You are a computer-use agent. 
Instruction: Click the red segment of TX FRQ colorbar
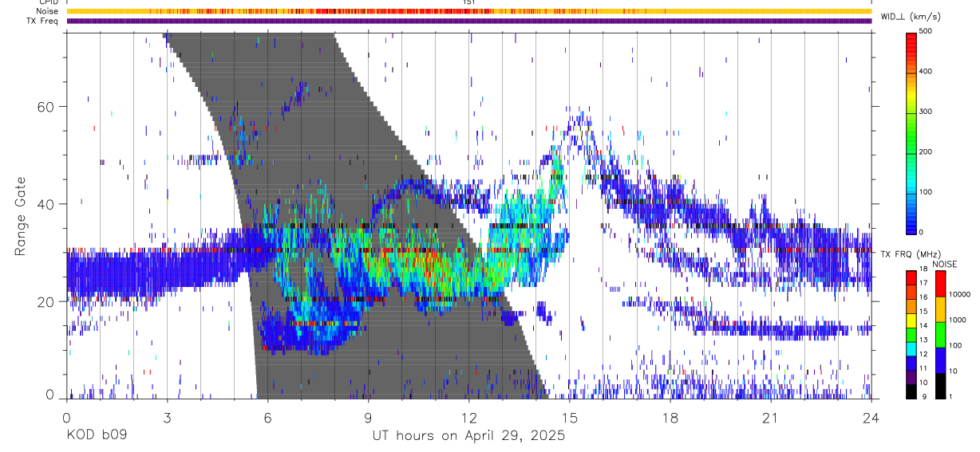911,277
